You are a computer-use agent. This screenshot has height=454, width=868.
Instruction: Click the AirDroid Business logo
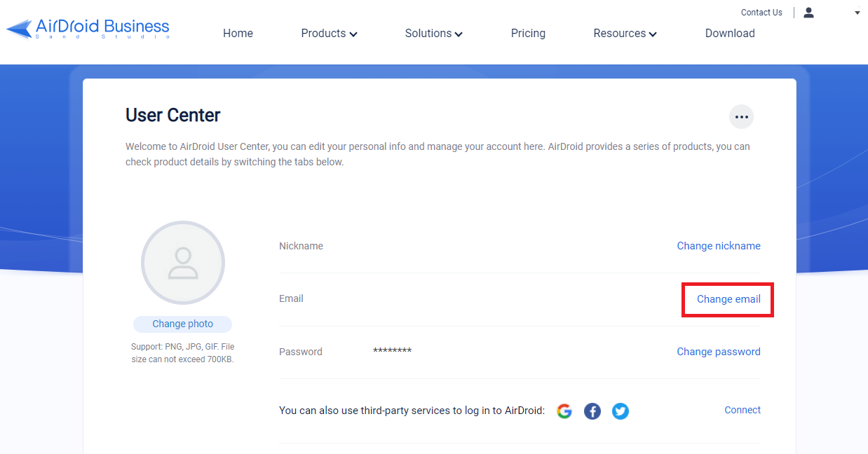click(x=88, y=29)
